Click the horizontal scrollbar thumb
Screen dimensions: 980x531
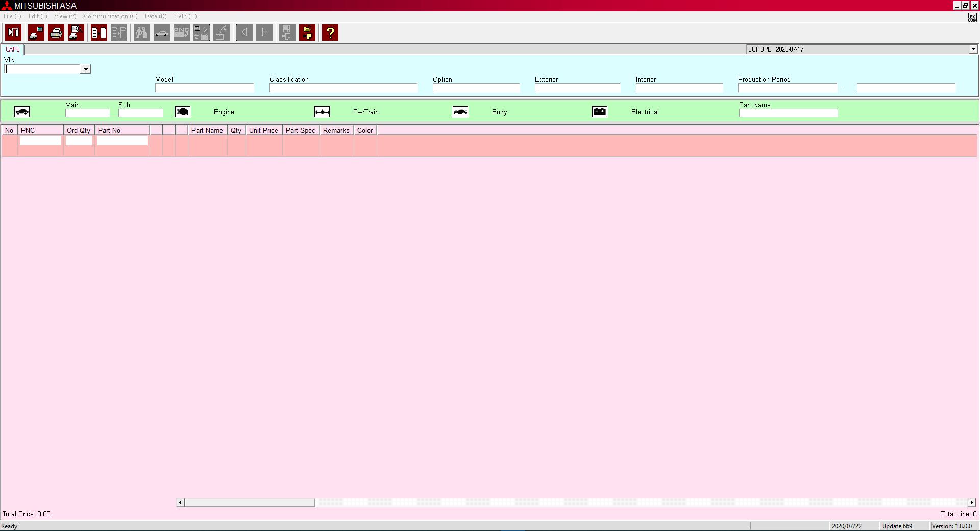click(250, 502)
